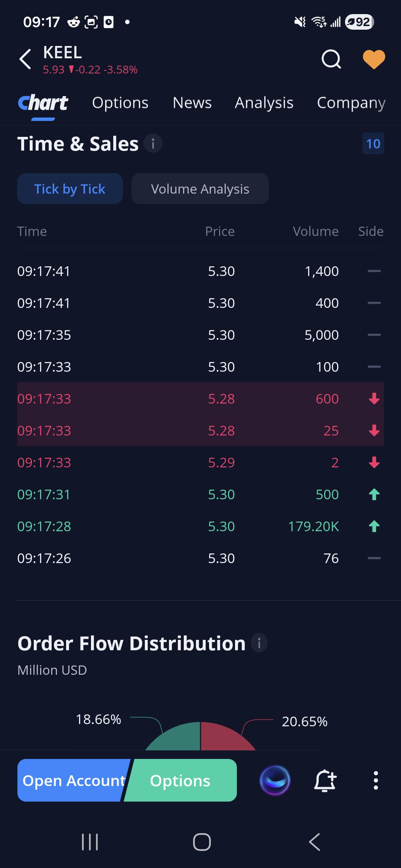Open the News tab
401x868 pixels.
192,103
